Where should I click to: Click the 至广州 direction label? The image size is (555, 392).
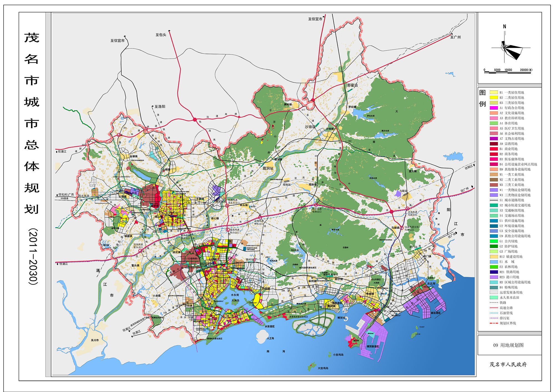[455, 37]
